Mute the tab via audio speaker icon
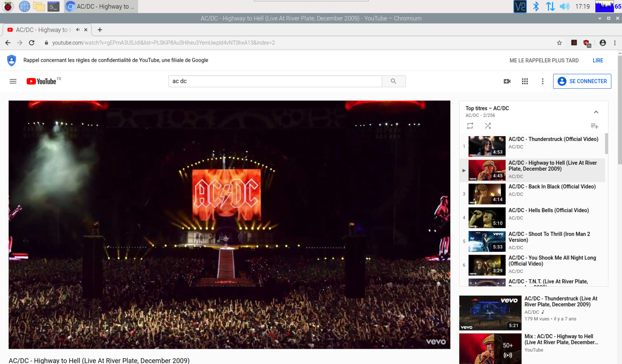Screen dimensions: 622x364 [78, 30]
